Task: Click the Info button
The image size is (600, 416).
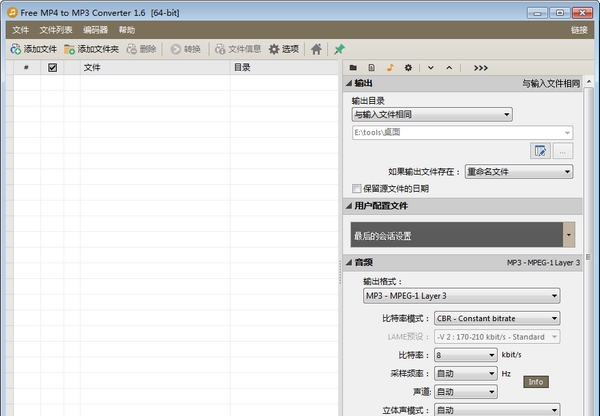Action: tap(536, 382)
